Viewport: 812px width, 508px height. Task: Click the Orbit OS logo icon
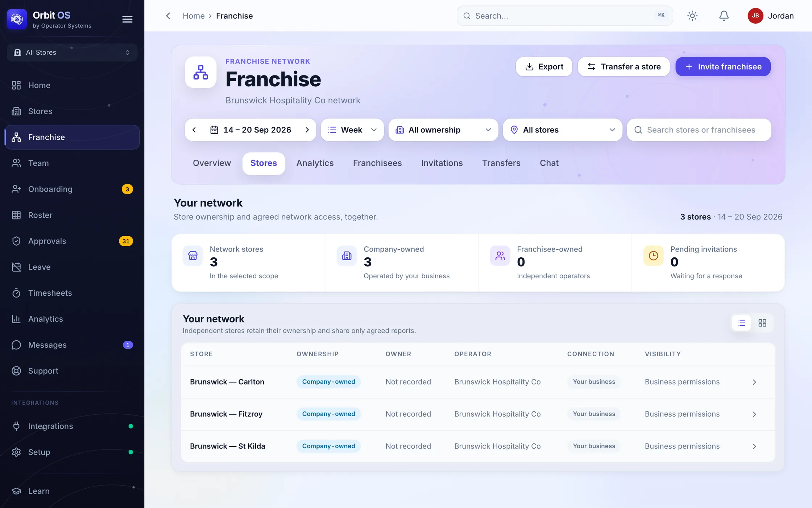pyautogui.click(x=17, y=19)
